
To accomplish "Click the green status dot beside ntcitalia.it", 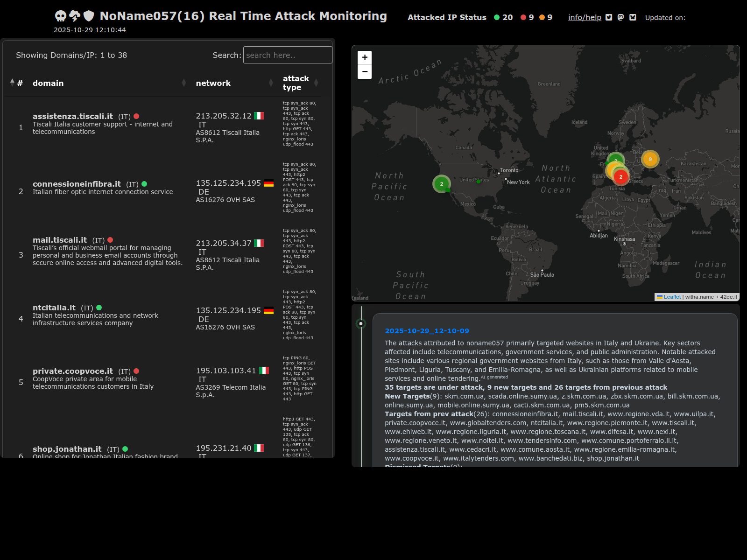I will pyautogui.click(x=99, y=308).
